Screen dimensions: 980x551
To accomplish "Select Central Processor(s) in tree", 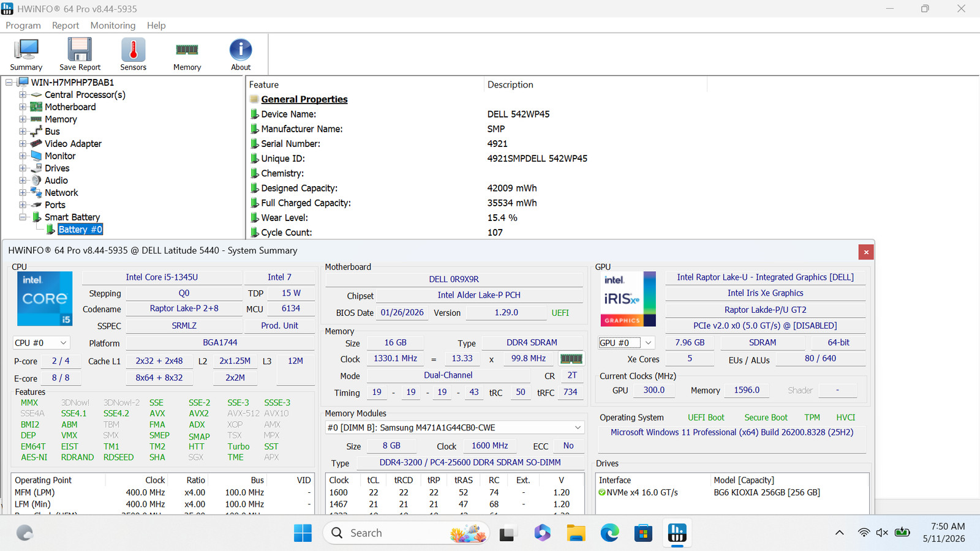I will pyautogui.click(x=85, y=95).
